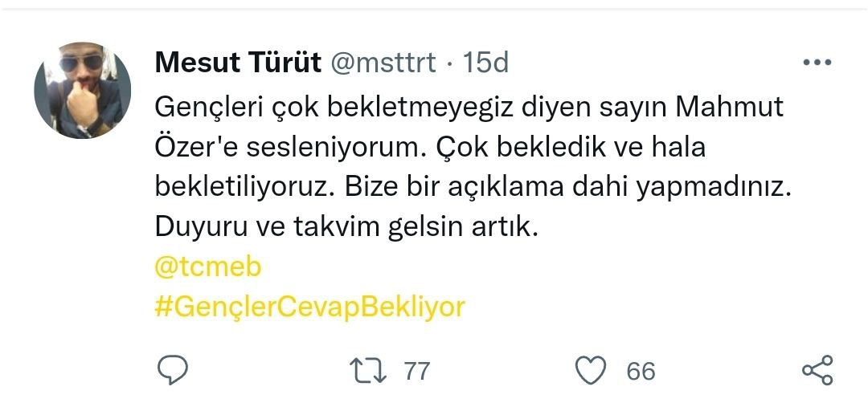Open the @msttrt handle link

click(x=383, y=63)
